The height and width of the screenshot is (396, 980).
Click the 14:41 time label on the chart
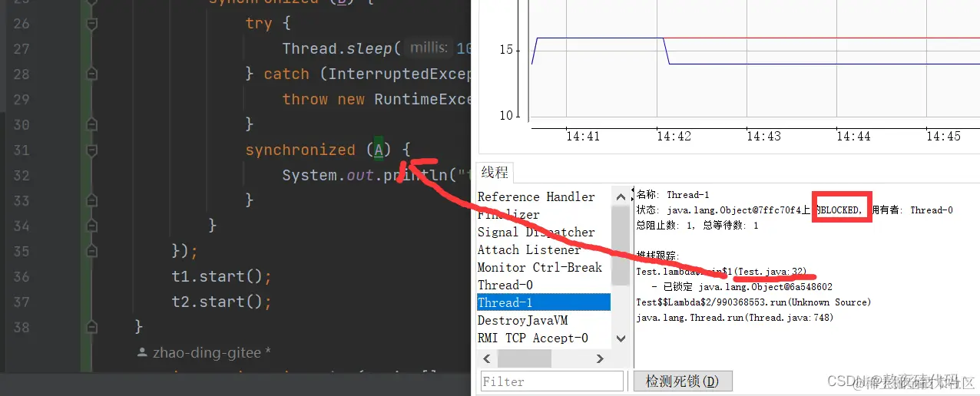point(582,136)
